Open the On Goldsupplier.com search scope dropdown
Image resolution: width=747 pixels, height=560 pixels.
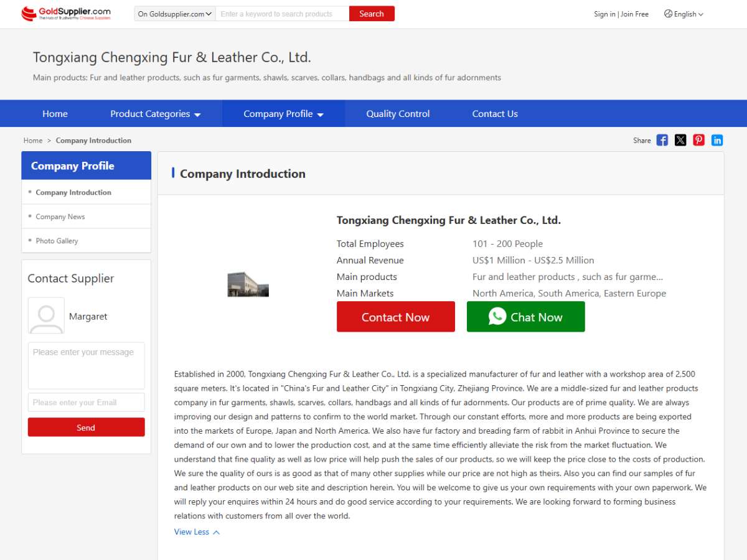coord(175,14)
